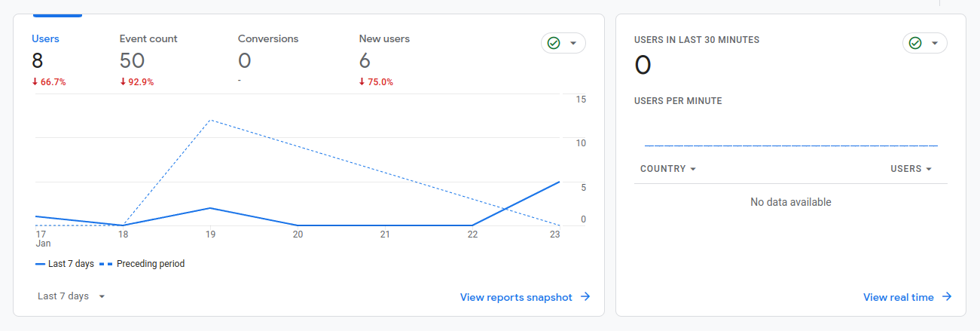The height and width of the screenshot is (331, 980).
Task: Open data quality dropdown in Users card
Action: [x=573, y=44]
